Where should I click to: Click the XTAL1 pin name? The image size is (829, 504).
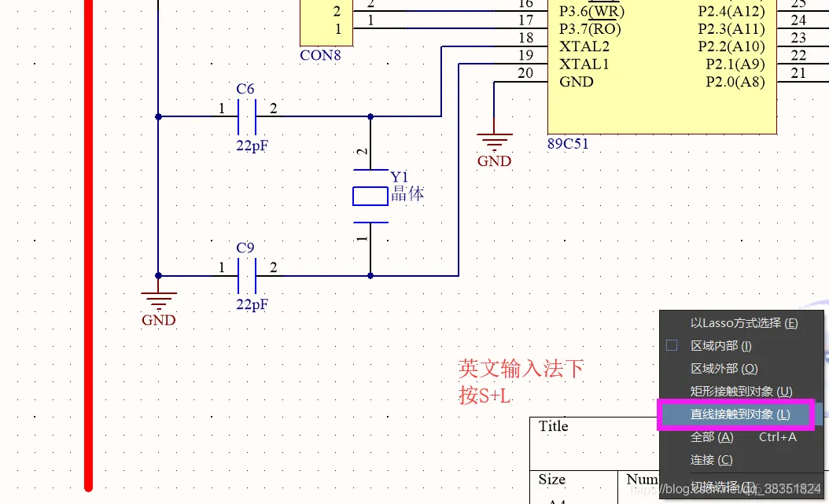(584, 64)
